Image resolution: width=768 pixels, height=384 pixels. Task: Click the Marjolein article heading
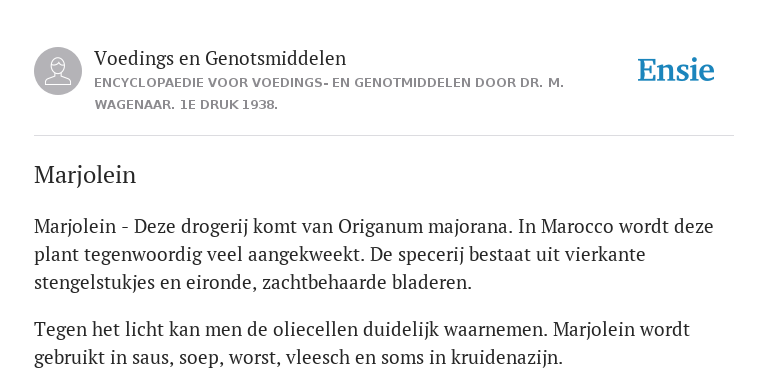click(85, 175)
